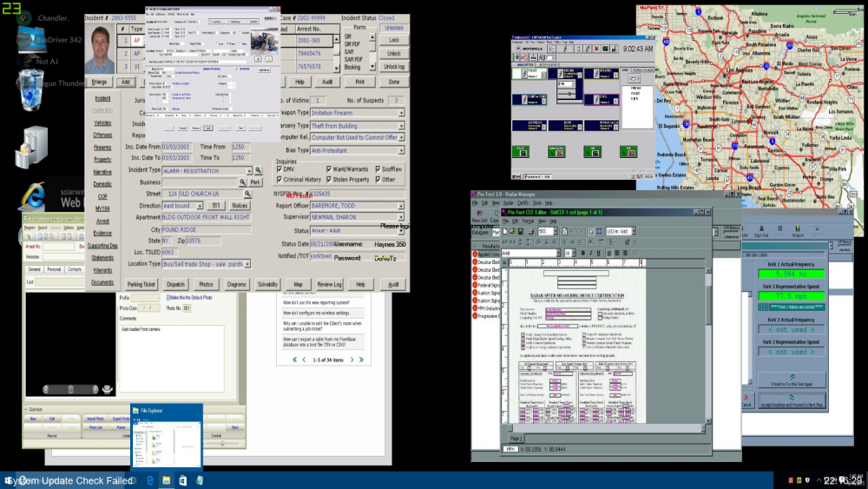This screenshot has height=489, width=868.
Task: Toggle Underline in CCF Editor
Action: pos(598,253)
